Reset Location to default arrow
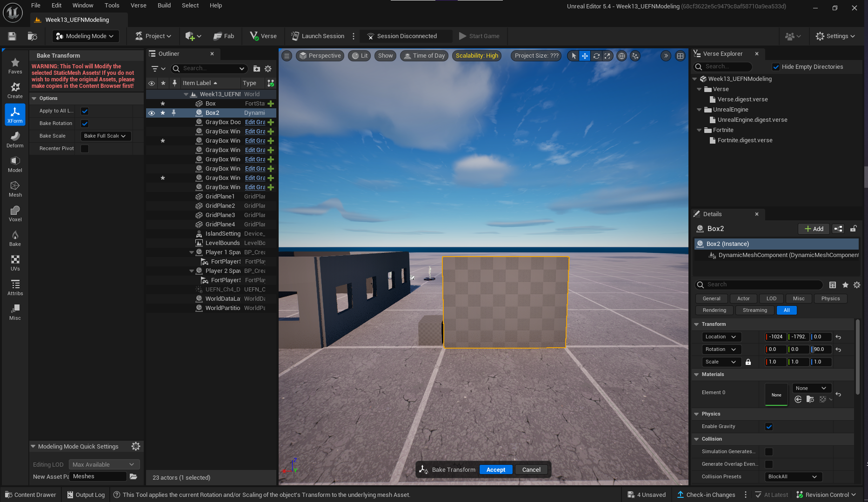The height and width of the screenshot is (502, 868). tap(838, 337)
